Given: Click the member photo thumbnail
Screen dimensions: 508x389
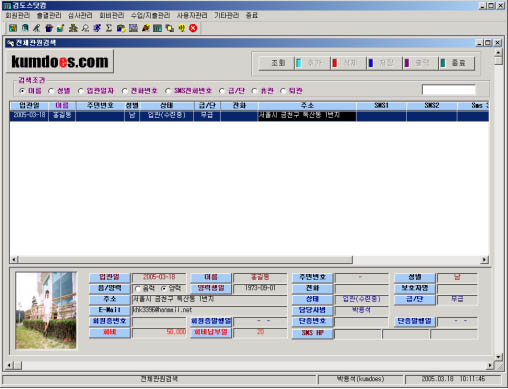Looking at the screenshot, I should (x=46, y=311).
